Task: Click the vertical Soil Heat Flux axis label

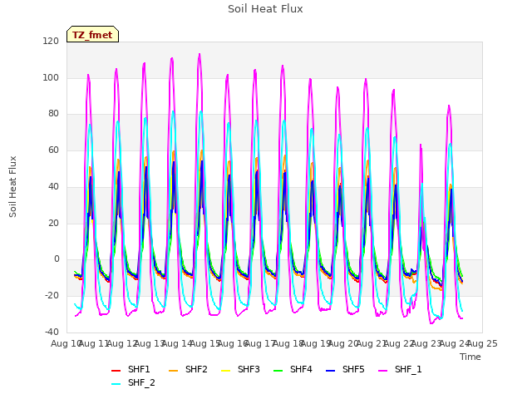Action: click(x=12, y=186)
